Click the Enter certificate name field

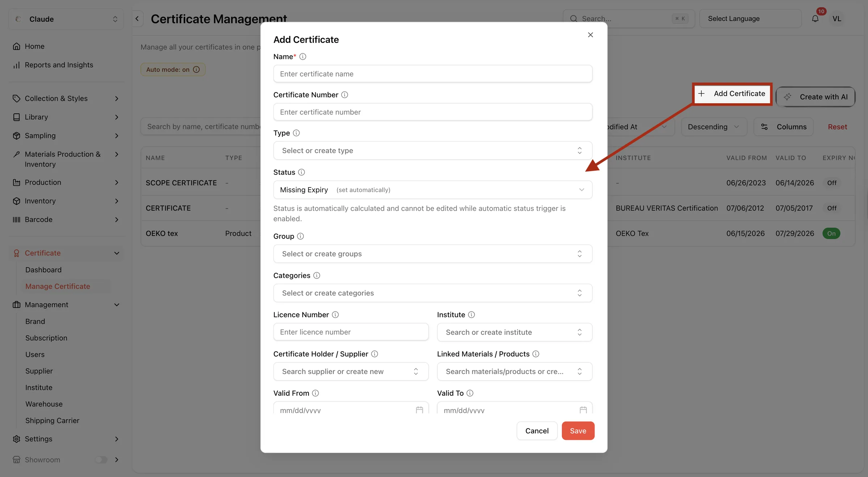tap(433, 74)
